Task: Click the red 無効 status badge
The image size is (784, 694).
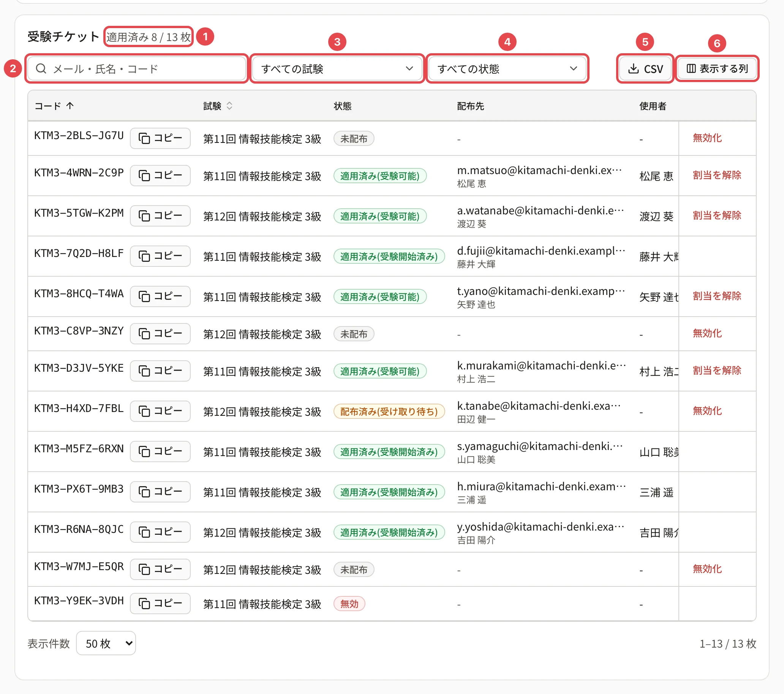Action: 349,604
